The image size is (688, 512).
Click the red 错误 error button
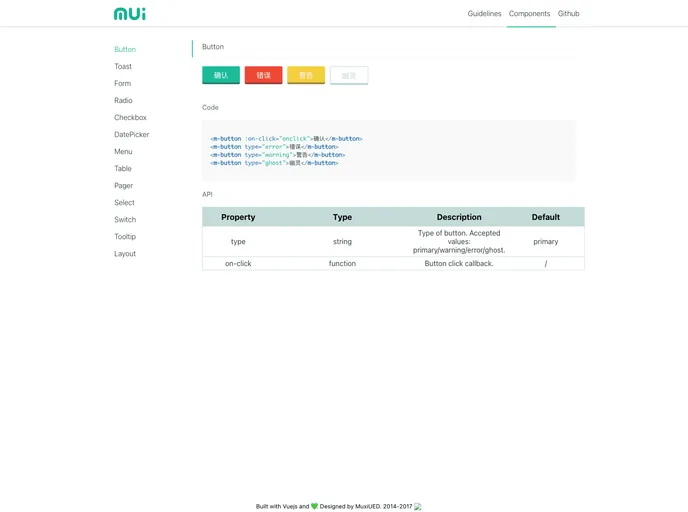(263, 75)
